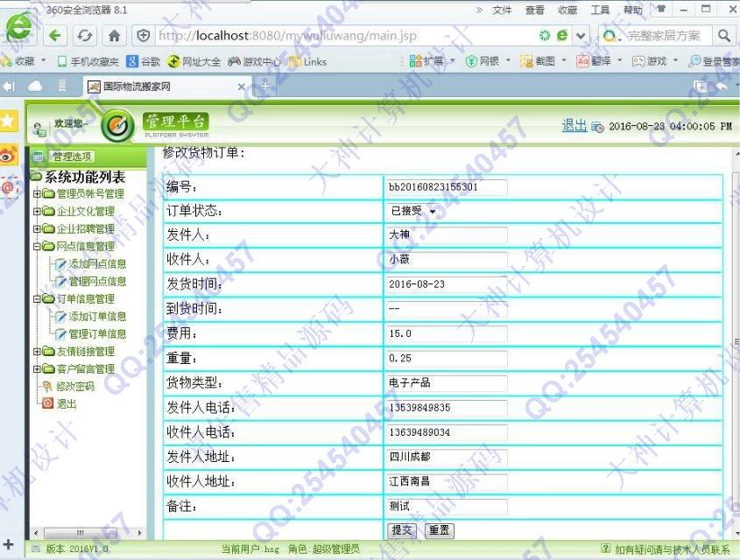Open 添加网点信息 in the tree
The image size is (740, 560).
click(96, 264)
